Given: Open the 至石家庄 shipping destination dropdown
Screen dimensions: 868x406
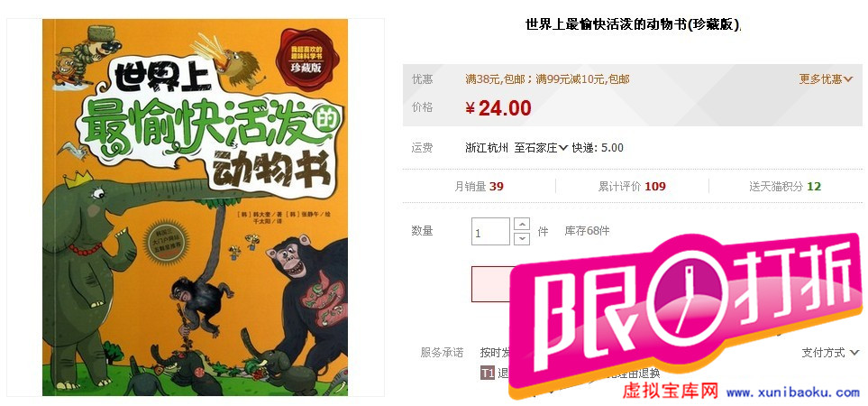Looking at the screenshot, I should (541, 148).
